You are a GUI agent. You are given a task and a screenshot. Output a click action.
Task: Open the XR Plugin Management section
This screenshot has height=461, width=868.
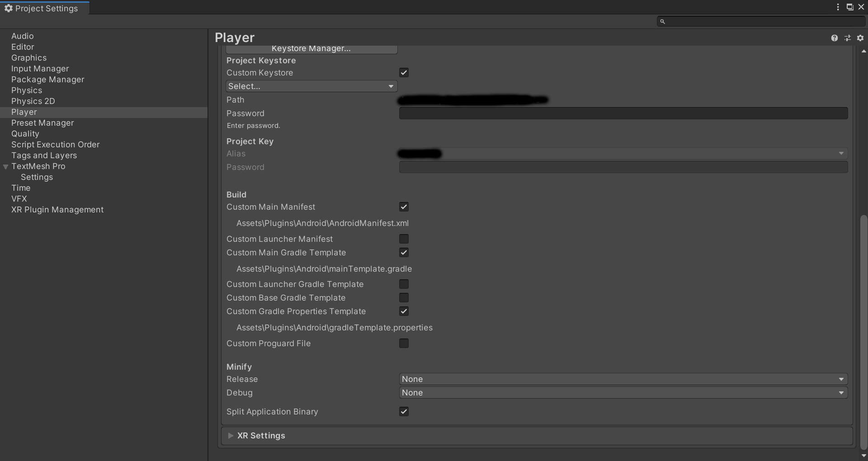tap(57, 209)
